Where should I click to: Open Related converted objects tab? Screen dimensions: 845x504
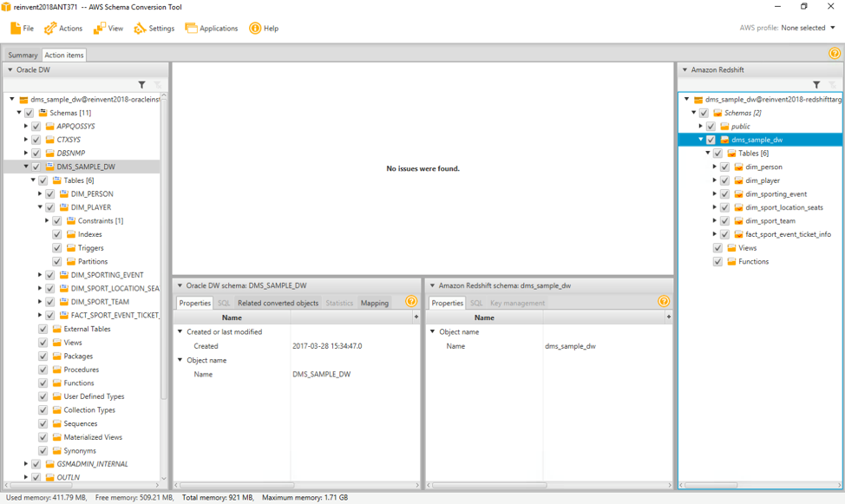click(278, 303)
